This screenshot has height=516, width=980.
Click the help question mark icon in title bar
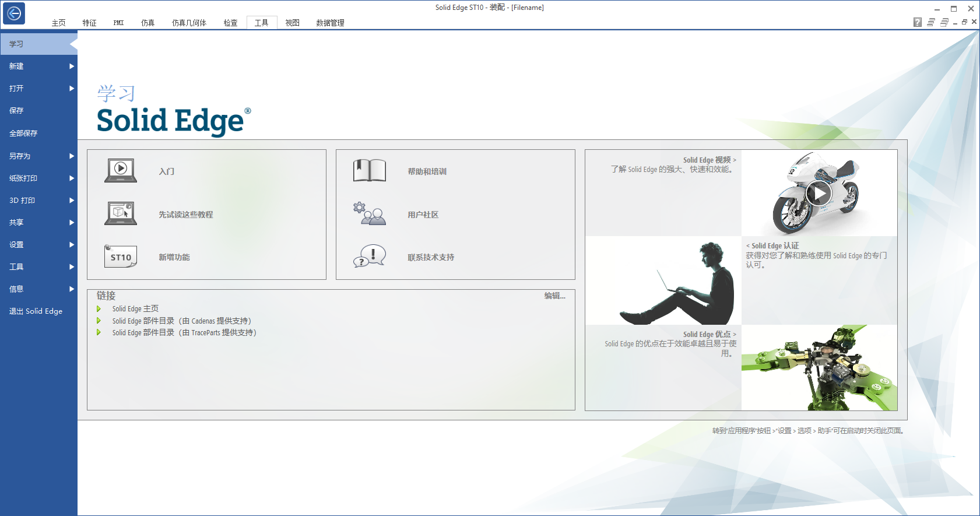918,22
